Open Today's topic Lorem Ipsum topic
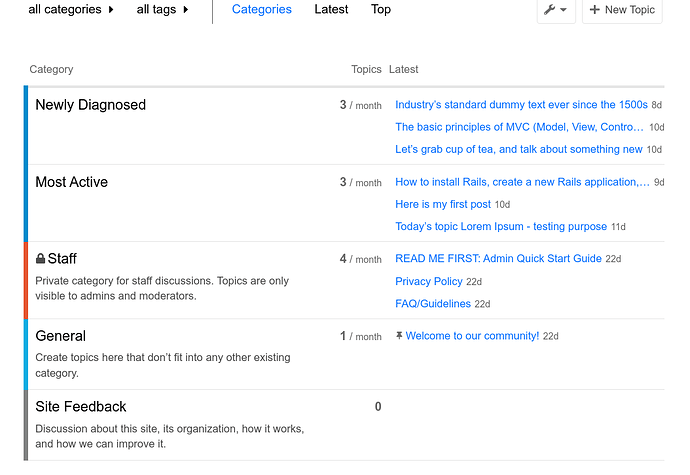Screen dimensions: 690x475 pos(501,226)
